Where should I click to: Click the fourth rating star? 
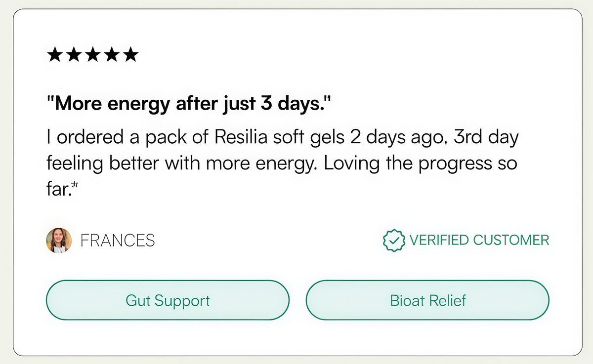111,54
